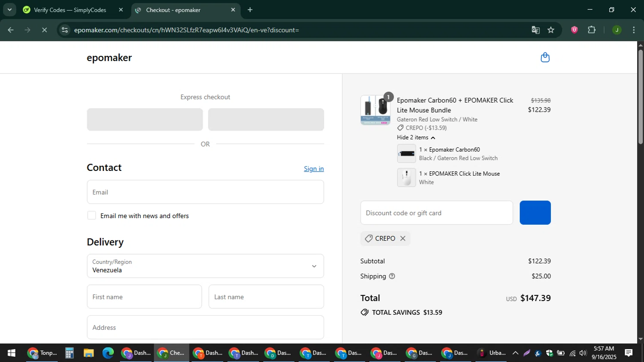Viewport: 644px width, 362px height.
Task: Stop loading the page
Action: (x=44, y=30)
